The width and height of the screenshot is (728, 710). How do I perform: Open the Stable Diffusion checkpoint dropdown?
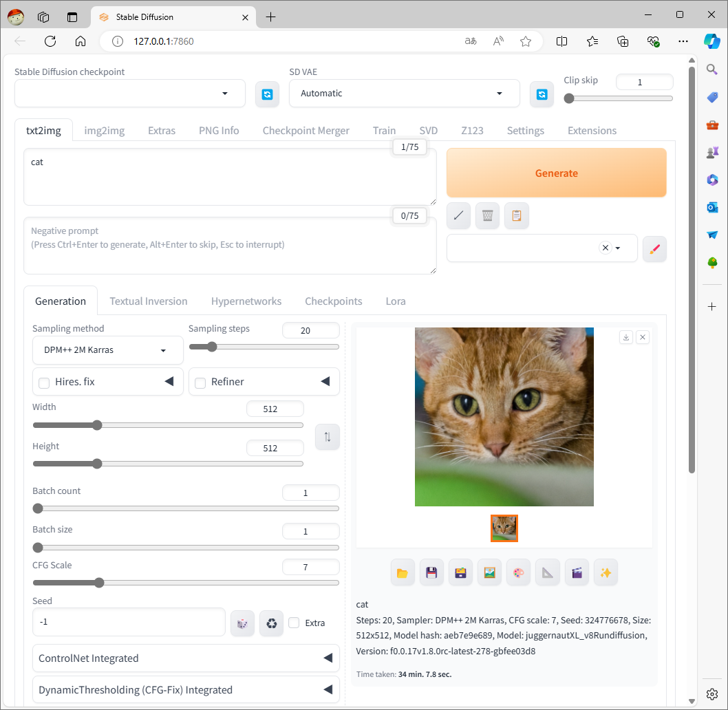pyautogui.click(x=130, y=94)
